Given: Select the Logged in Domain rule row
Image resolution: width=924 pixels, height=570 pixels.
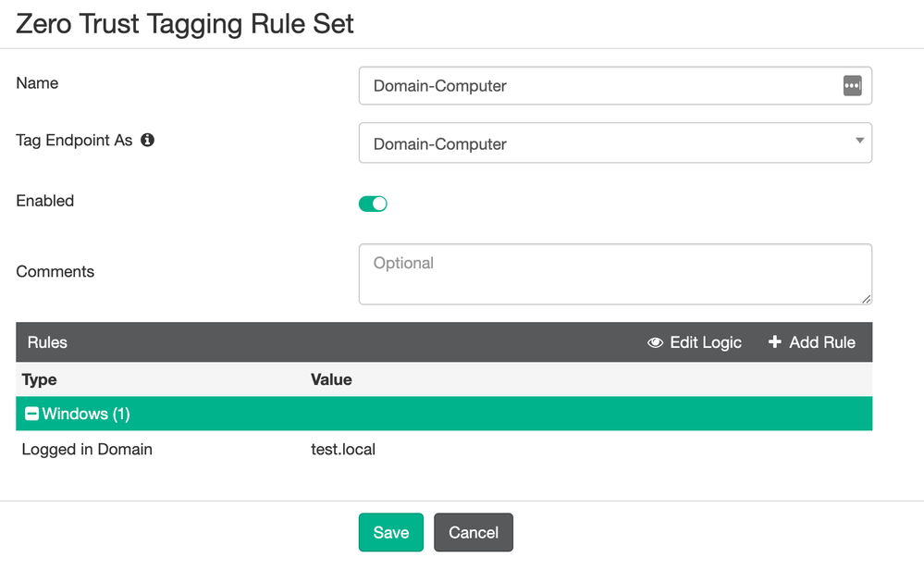Looking at the screenshot, I should click(x=87, y=450).
